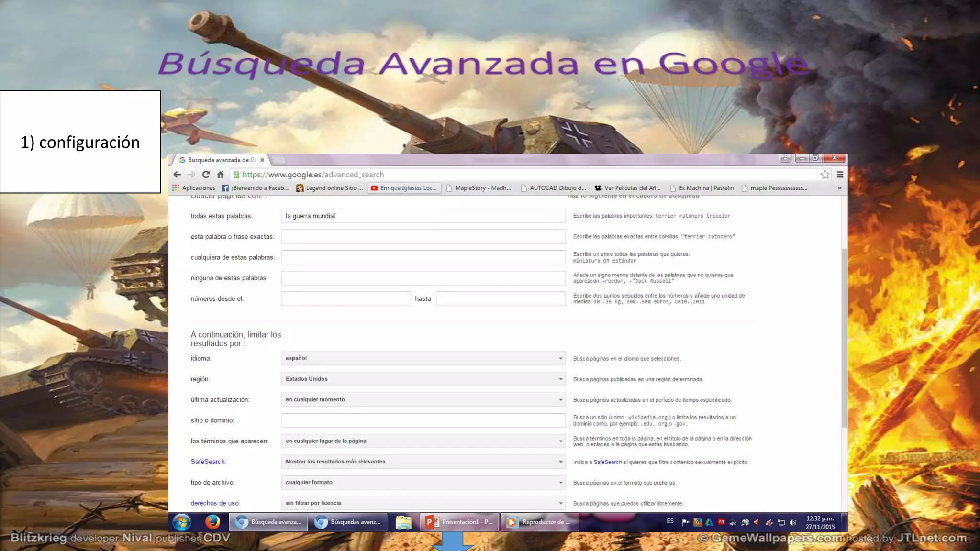
Task: Click the browser back arrow
Action: [x=177, y=175]
